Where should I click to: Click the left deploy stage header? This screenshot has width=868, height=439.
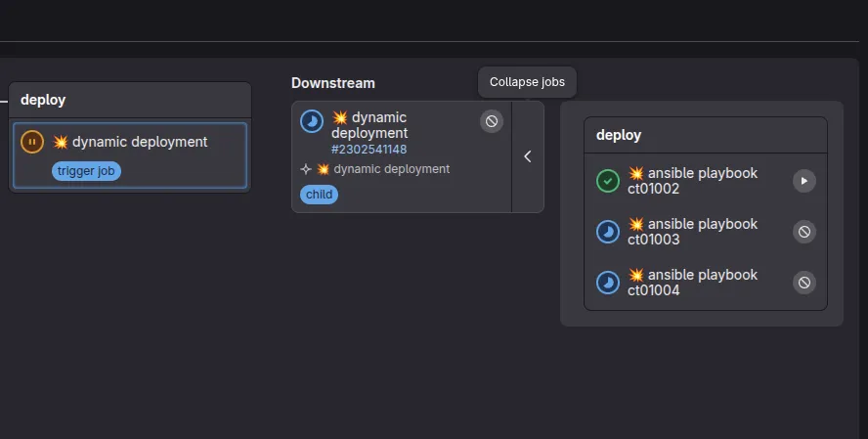(130, 100)
